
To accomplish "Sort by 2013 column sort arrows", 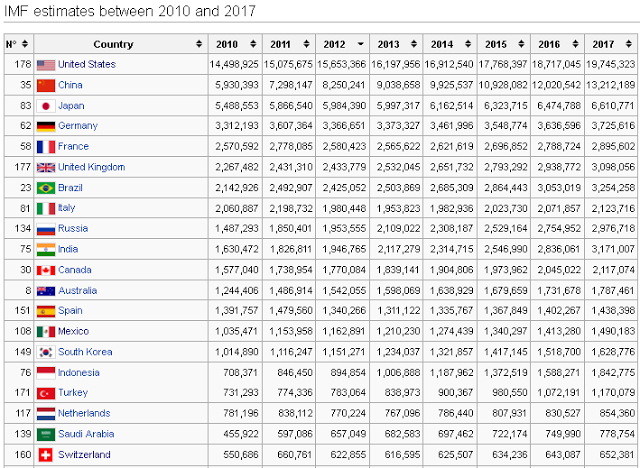I will pos(414,44).
